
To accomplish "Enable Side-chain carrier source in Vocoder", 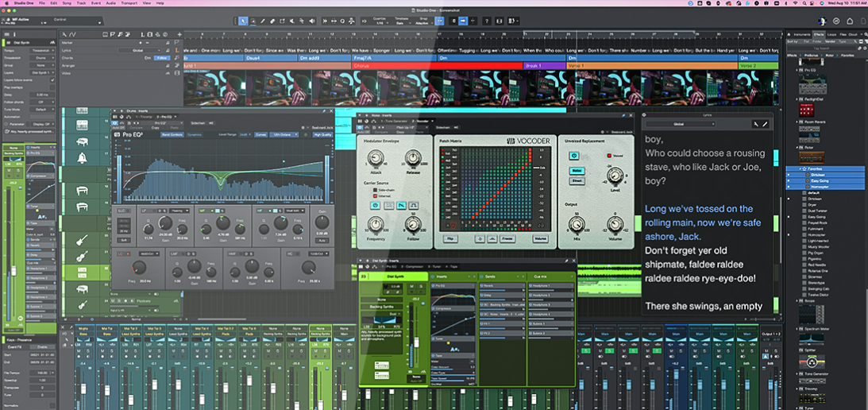I will pyautogui.click(x=376, y=190).
